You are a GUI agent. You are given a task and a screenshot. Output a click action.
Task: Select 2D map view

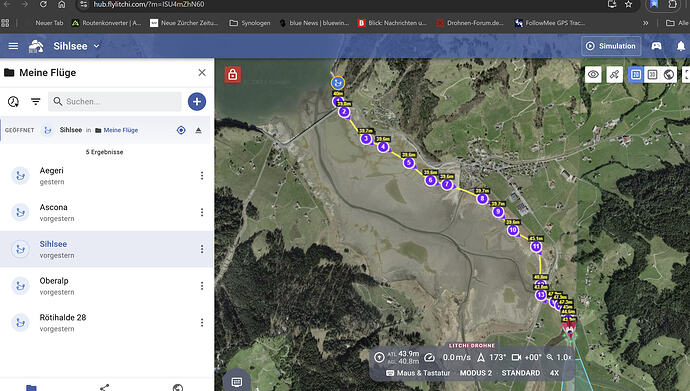click(635, 74)
